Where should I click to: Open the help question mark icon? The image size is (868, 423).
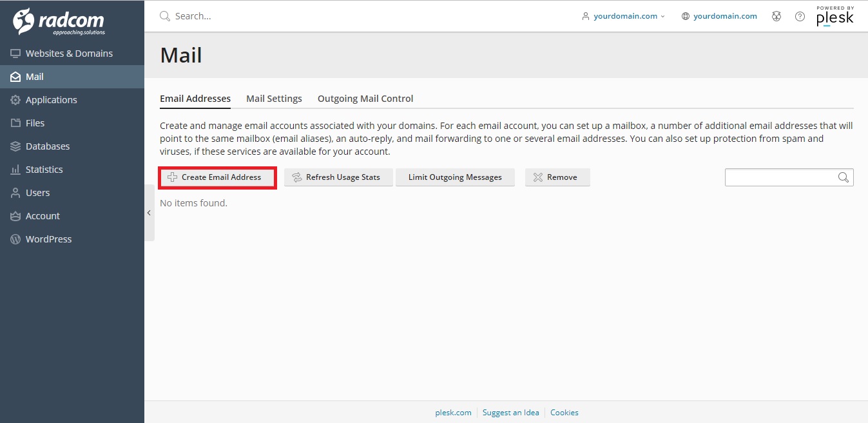pos(800,16)
